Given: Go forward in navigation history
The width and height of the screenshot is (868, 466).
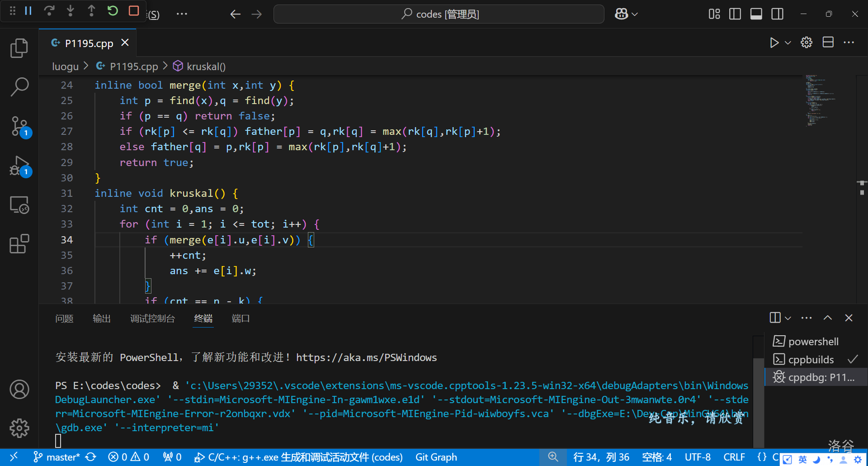Looking at the screenshot, I should click(257, 14).
